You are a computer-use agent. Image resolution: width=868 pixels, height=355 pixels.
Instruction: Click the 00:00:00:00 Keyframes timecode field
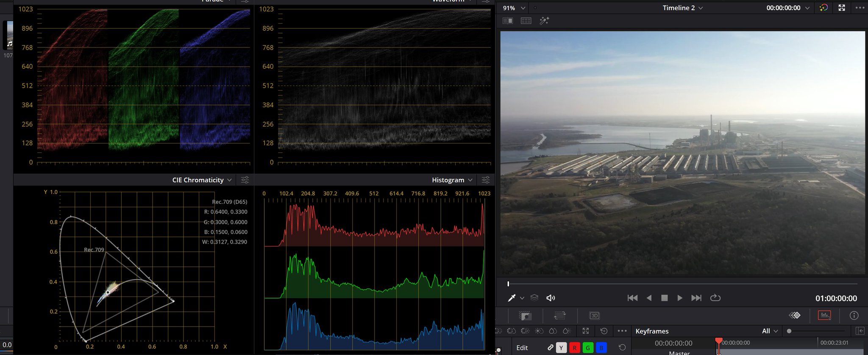click(x=673, y=343)
